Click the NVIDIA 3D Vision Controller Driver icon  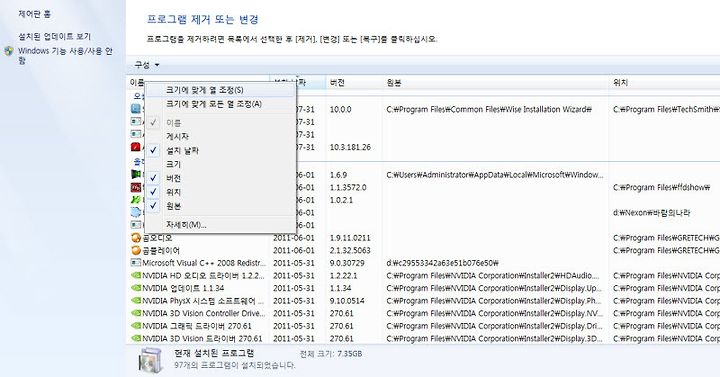tap(135, 313)
